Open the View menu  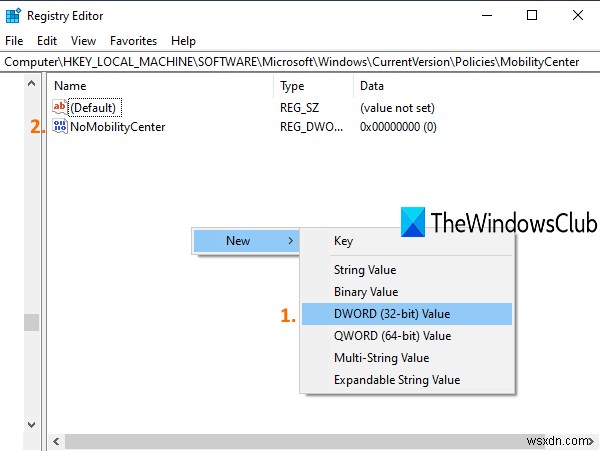[83, 41]
